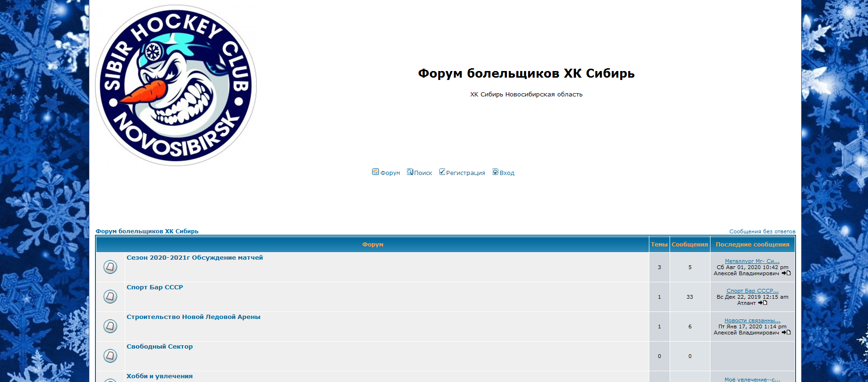The image size is (868, 382).
Task: Click the latest-post arrow icon in the Строительство Новой Ледовой Арены row
Action: coord(786,333)
